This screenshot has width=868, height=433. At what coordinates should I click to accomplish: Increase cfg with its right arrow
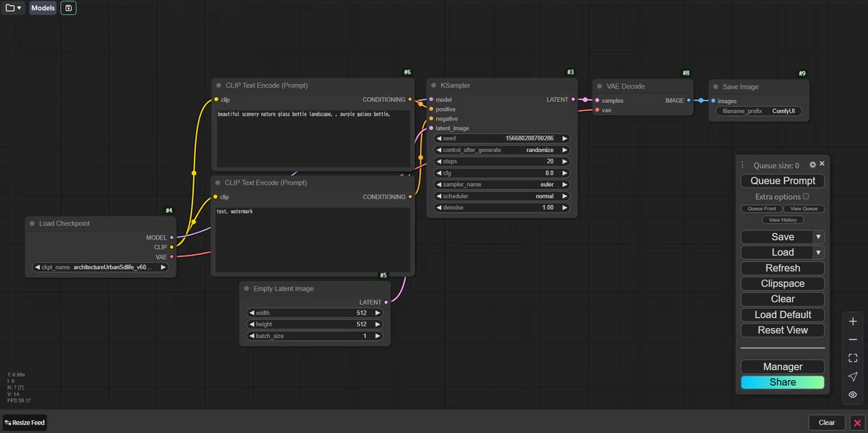pos(564,173)
